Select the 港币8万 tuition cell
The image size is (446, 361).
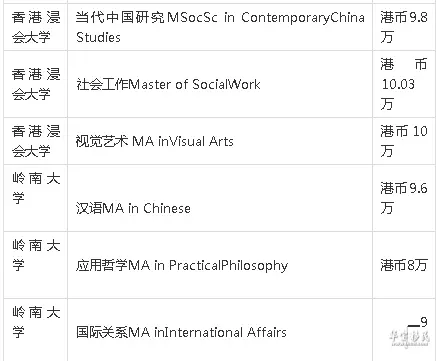point(404,265)
